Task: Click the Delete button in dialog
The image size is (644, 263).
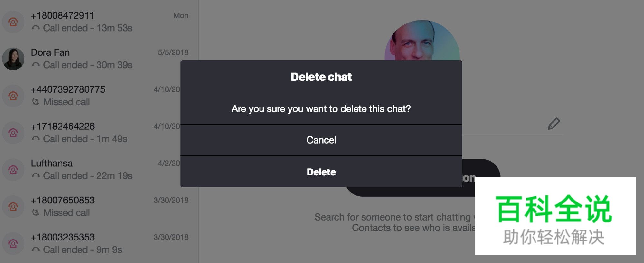Action: [x=321, y=172]
